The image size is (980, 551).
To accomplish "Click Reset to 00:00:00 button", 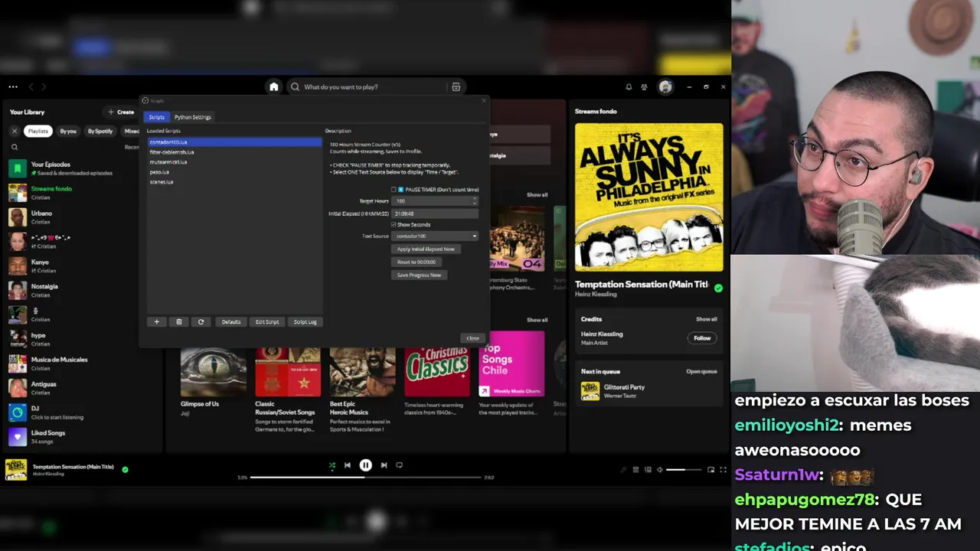I will click(x=416, y=262).
